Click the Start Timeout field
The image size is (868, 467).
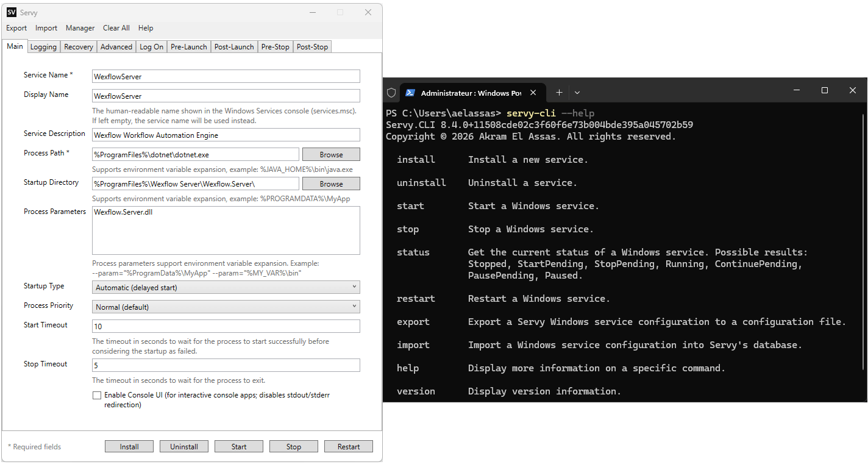226,326
